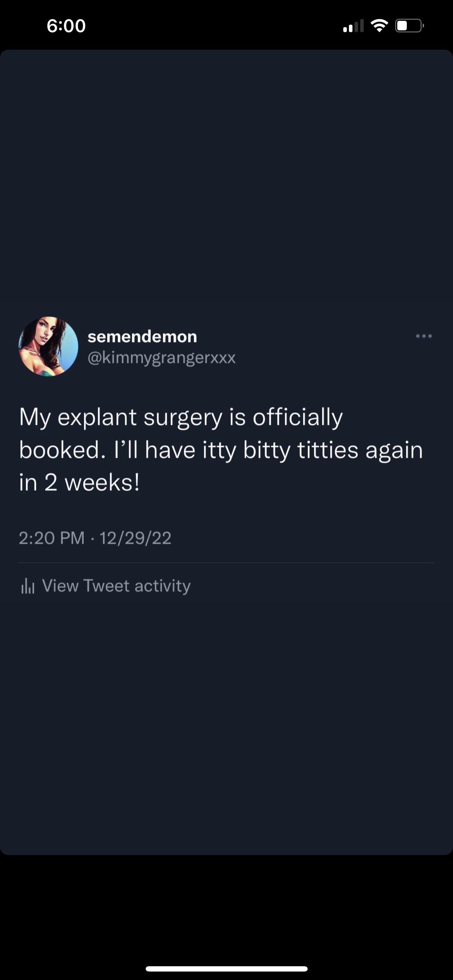
Task: Tap the cellular signal strength icon
Action: coord(353,26)
